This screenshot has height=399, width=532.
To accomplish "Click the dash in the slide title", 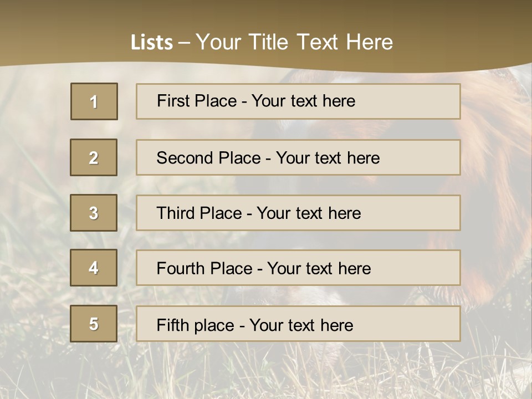I will pyautogui.click(x=184, y=43).
